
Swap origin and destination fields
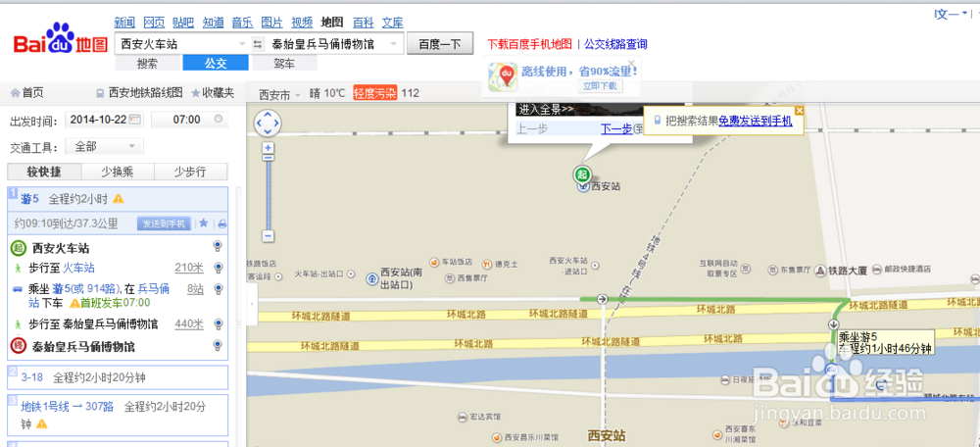point(258,44)
